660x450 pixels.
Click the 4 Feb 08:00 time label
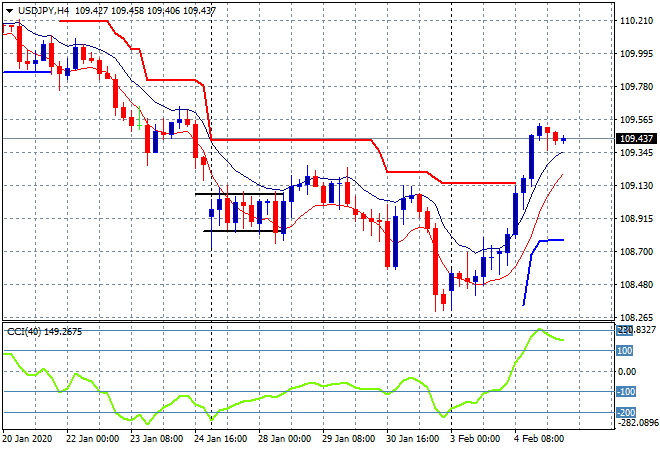click(539, 439)
